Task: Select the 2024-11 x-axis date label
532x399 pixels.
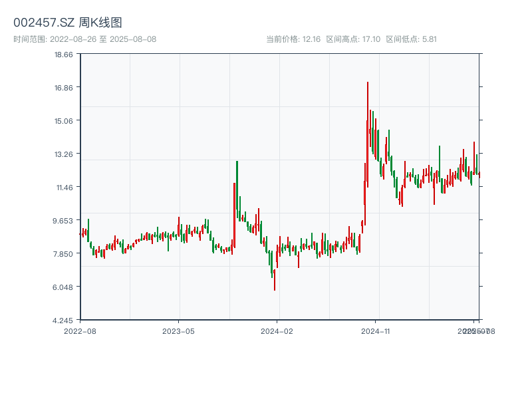Action: (376, 331)
